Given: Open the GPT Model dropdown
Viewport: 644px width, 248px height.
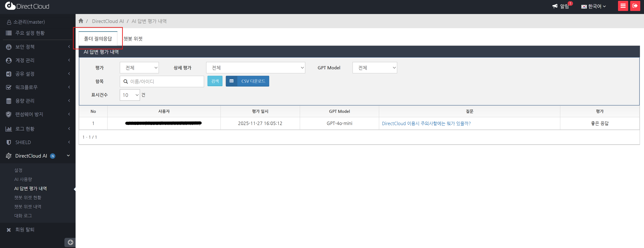Looking at the screenshot, I should pyautogui.click(x=374, y=68).
